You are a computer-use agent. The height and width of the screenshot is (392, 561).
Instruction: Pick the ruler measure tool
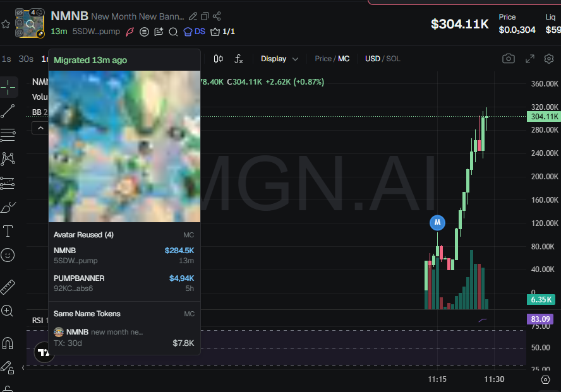pos(8,287)
